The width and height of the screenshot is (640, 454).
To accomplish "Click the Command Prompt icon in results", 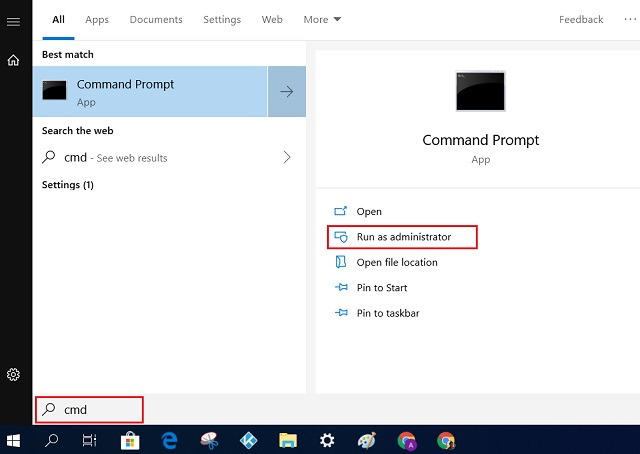I will tap(54, 90).
